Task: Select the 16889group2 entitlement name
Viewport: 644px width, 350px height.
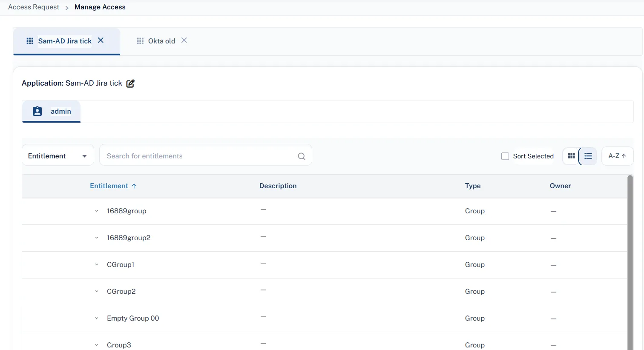Action: tap(129, 238)
